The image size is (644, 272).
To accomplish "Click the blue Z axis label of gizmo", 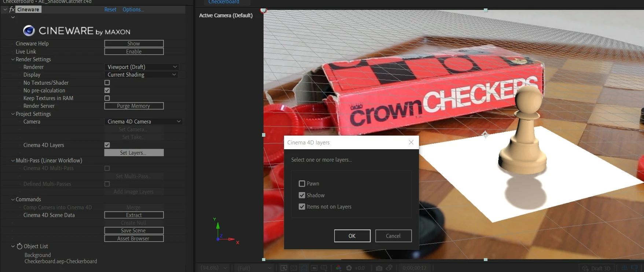I will coord(221,236).
